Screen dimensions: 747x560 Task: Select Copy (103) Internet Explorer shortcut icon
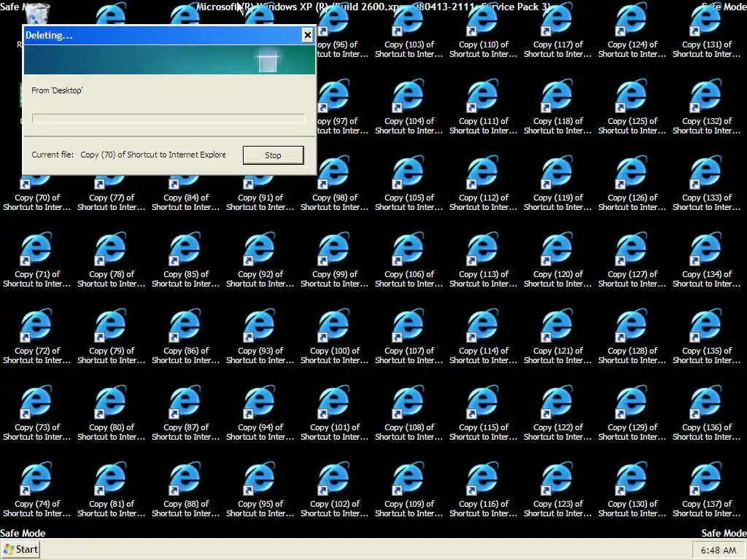409,20
